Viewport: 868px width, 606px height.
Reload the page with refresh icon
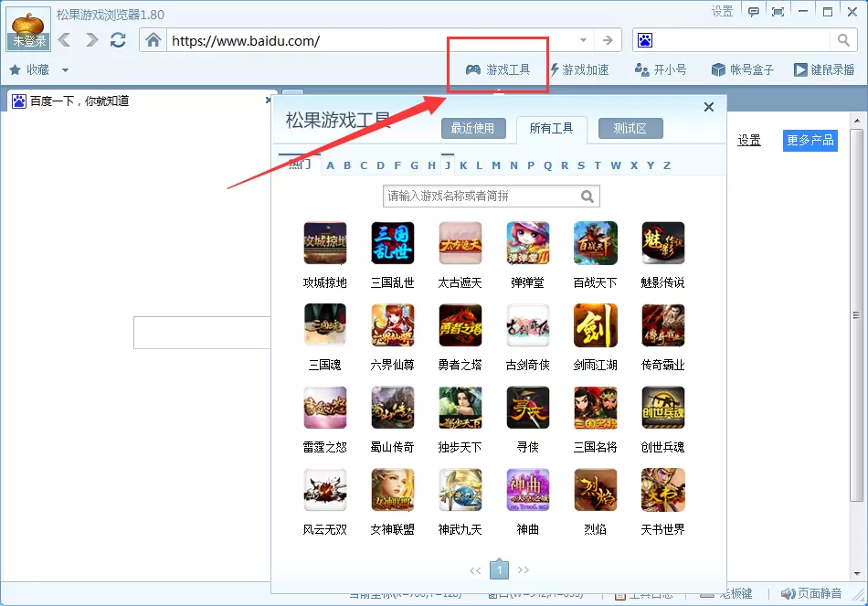(118, 40)
